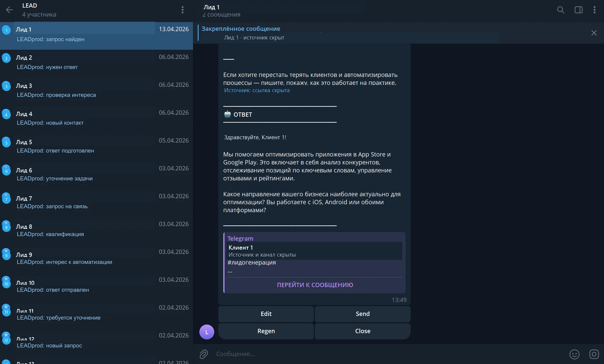Click the Лид 8 topic icon
Image resolution: width=604 pixels, height=364 pixels.
[x=6, y=227]
